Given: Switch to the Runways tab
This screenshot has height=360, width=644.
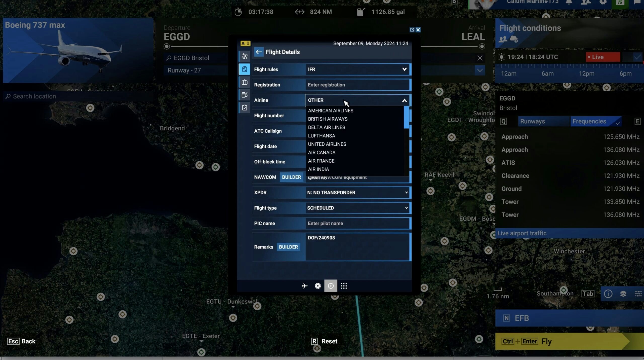Looking at the screenshot, I should 543,121.
